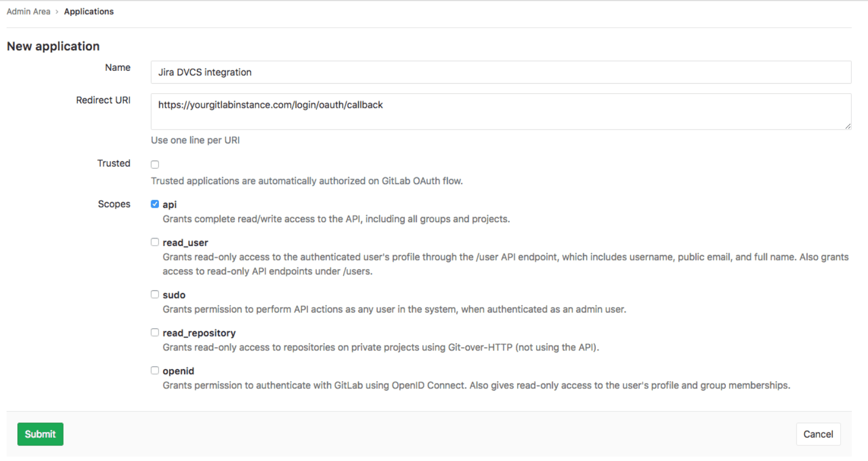Click the Trusted field label
Image resolution: width=868 pixels, height=461 pixels.
click(114, 163)
